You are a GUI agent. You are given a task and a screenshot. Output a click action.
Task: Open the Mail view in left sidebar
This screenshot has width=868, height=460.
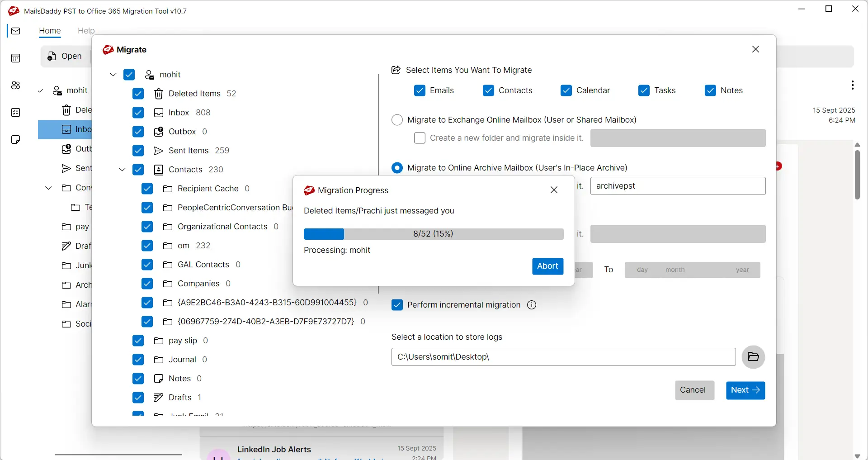16,31
